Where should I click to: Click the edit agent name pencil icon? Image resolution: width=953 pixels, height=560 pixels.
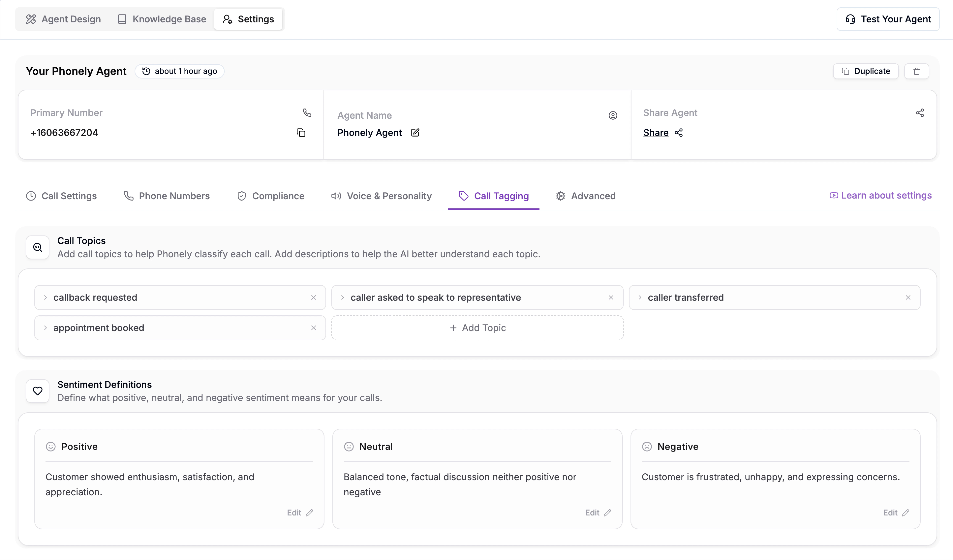click(415, 133)
